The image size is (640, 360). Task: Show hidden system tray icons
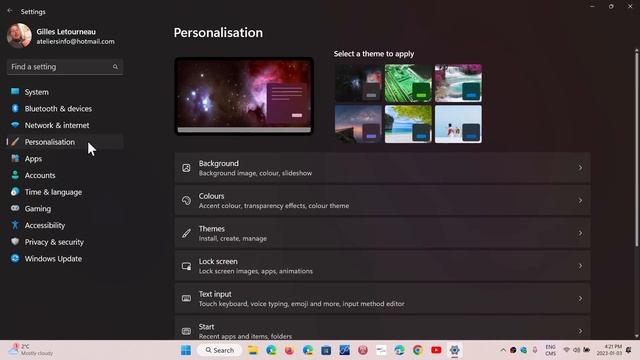pyautogui.click(x=503, y=350)
